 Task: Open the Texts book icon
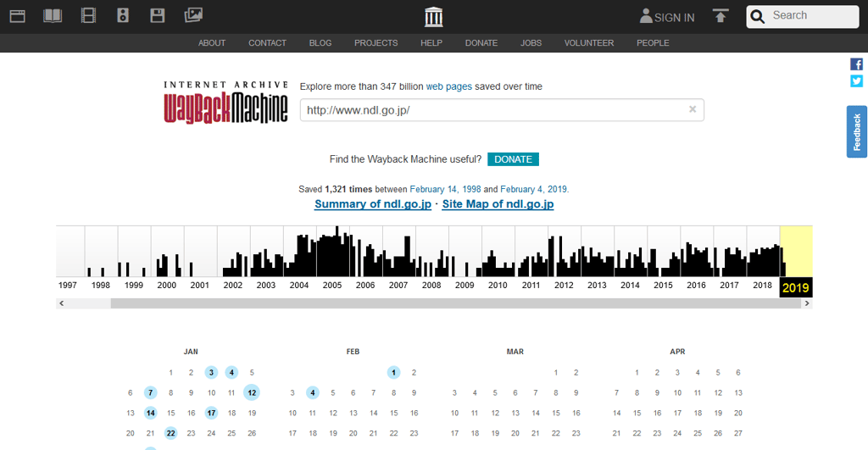pyautogui.click(x=53, y=15)
